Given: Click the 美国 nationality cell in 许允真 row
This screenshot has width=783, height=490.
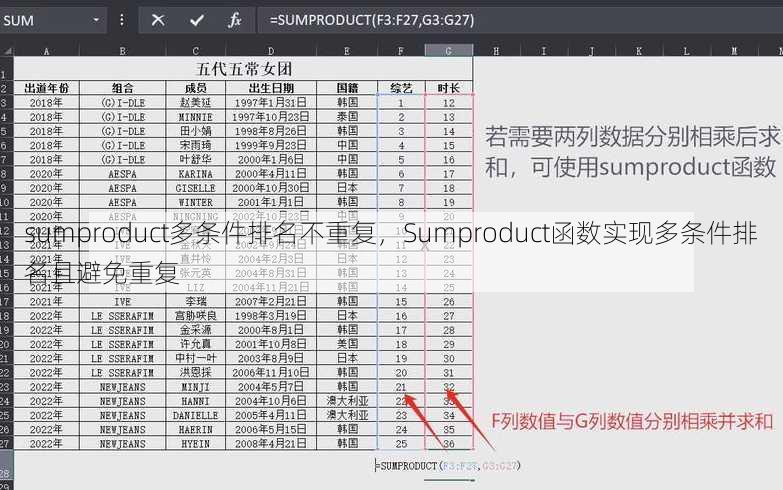Looking at the screenshot, I should tap(347, 344).
